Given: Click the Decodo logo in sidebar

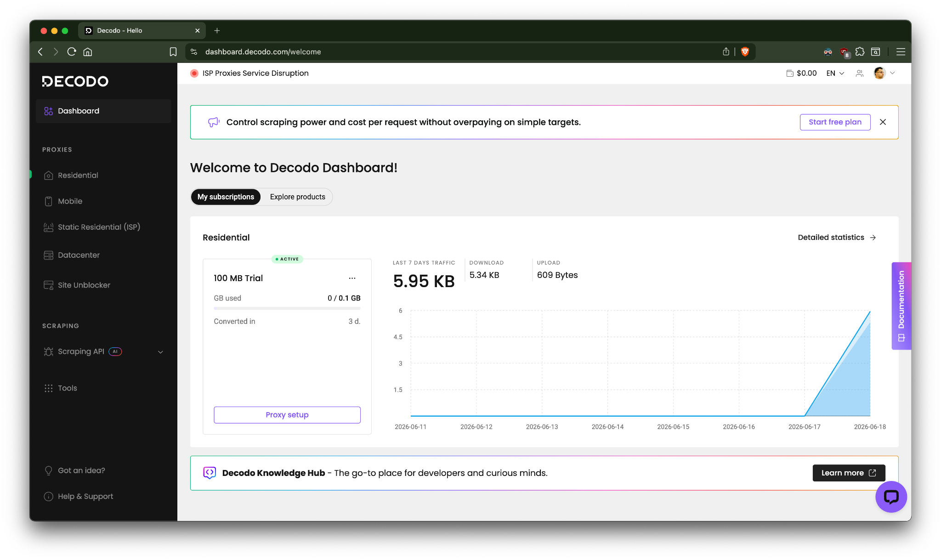Looking at the screenshot, I should 75,81.
